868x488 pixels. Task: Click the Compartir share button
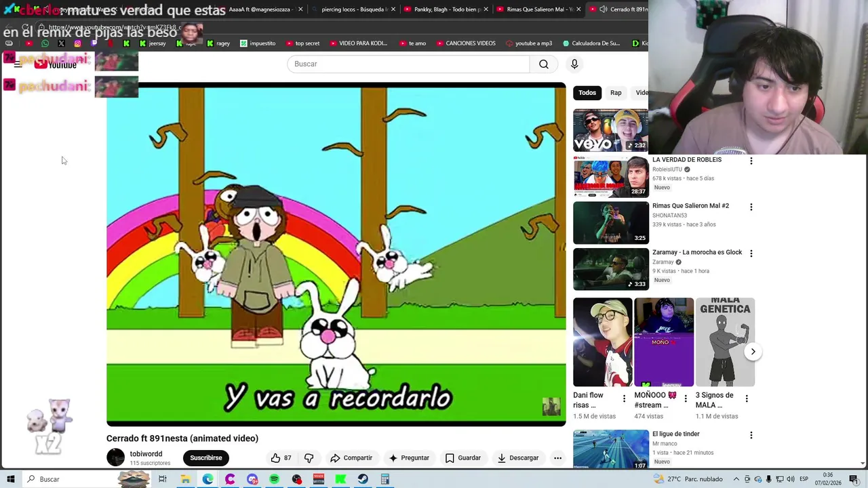351,458
